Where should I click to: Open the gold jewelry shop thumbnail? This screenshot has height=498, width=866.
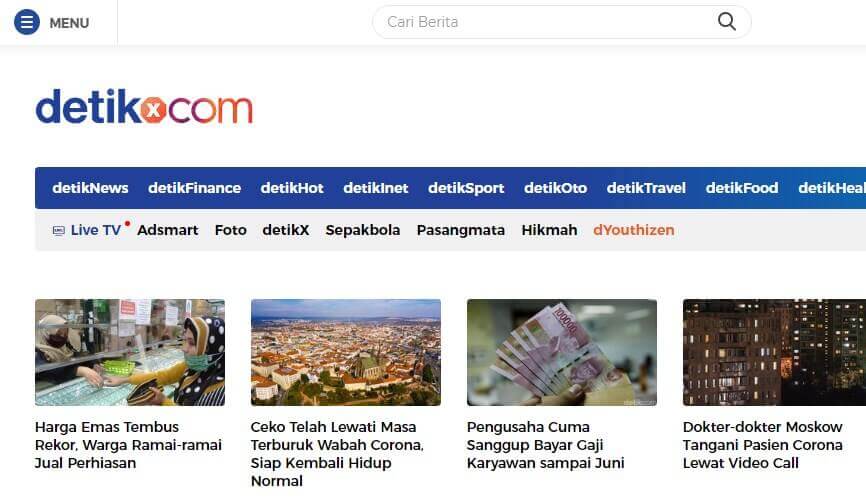130,352
